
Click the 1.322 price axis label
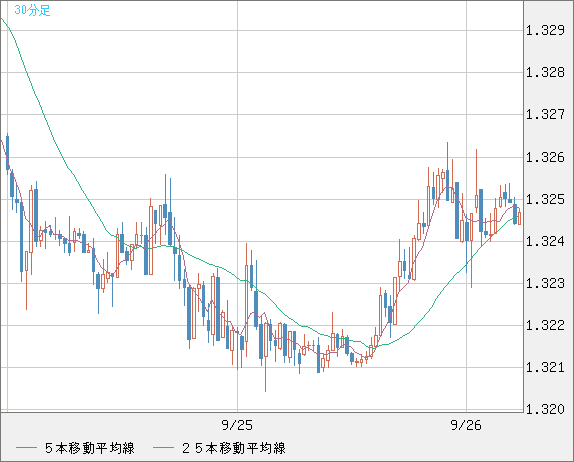[x=545, y=325]
